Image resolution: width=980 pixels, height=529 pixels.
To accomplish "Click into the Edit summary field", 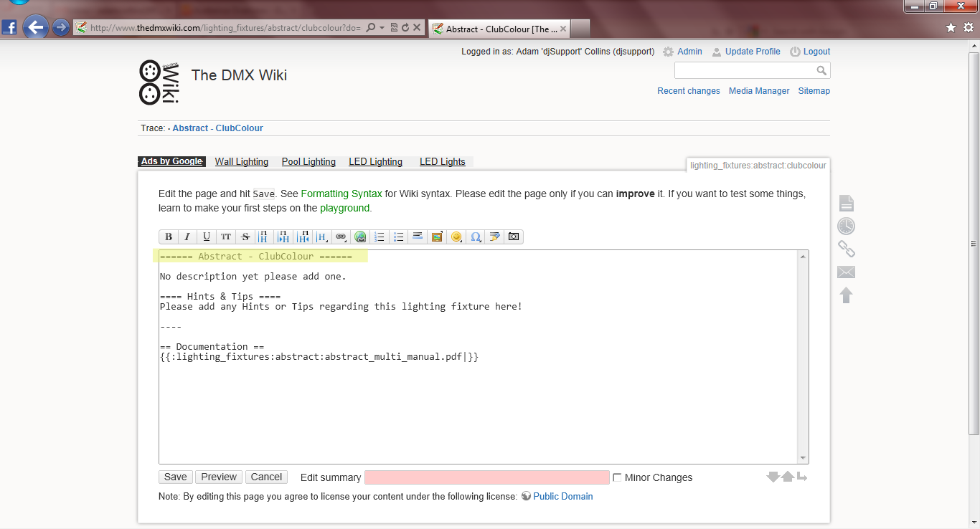I will [487, 477].
